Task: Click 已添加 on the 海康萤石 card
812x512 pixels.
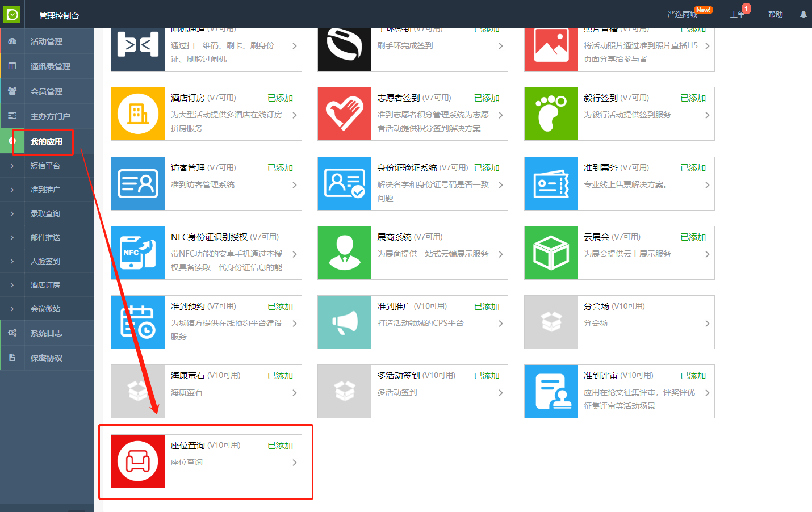Action: (x=280, y=376)
